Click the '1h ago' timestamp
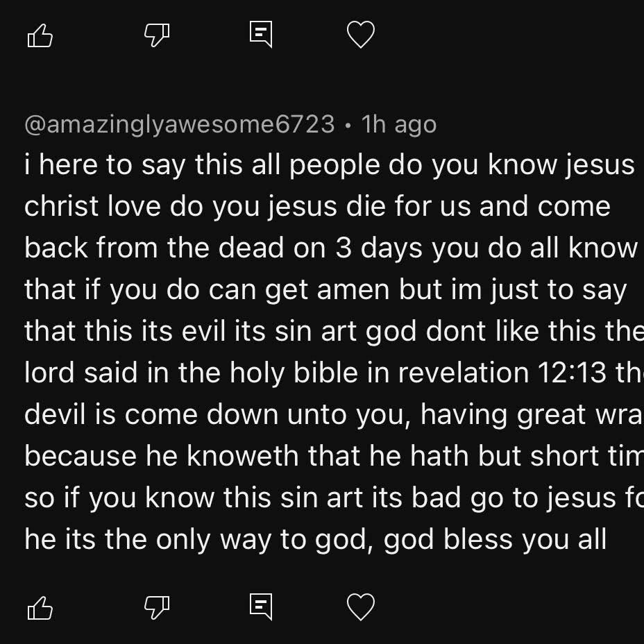 (x=399, y=124)
